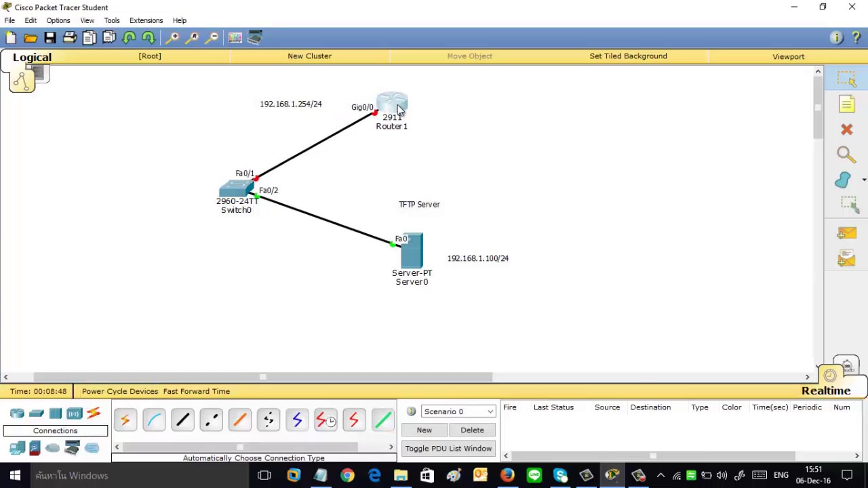Image resolution: width=868 pixels, height=488 pixels.
Task: Click the Copy toolbar icon
Action: (90, 38)
